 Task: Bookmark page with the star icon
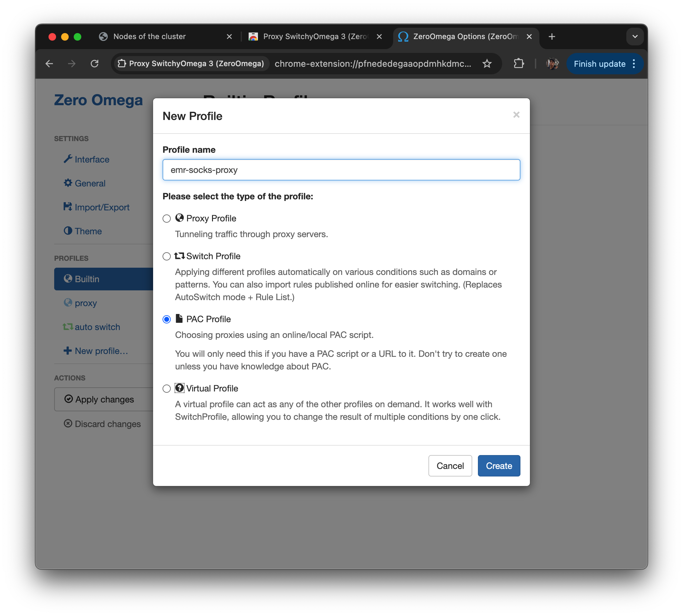(487, 64)
